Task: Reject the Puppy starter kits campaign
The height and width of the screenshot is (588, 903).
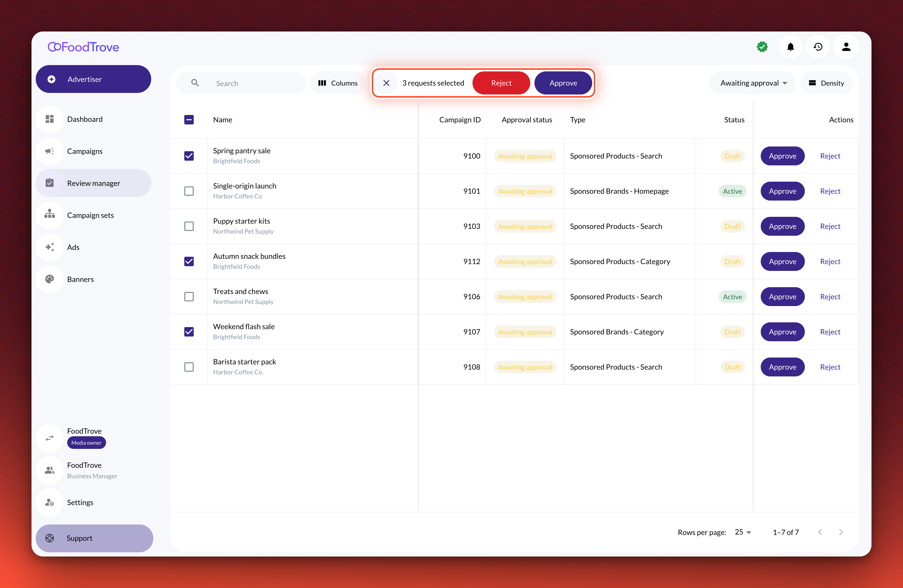Action: pos(830,226)
